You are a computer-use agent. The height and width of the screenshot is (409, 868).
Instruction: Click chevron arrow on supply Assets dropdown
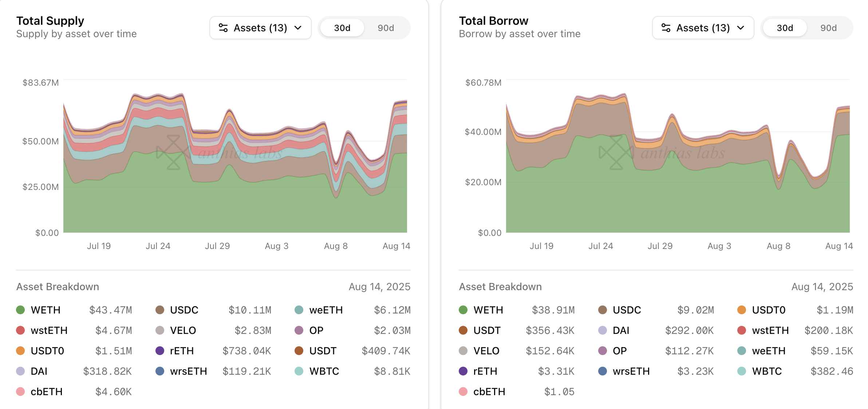(x=298, y=28)
